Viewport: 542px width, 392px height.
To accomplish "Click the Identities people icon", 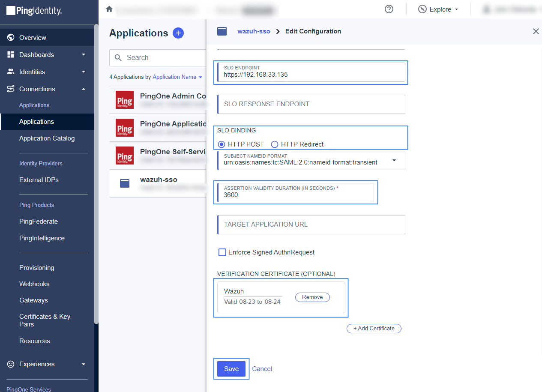I will click(11, 72).
